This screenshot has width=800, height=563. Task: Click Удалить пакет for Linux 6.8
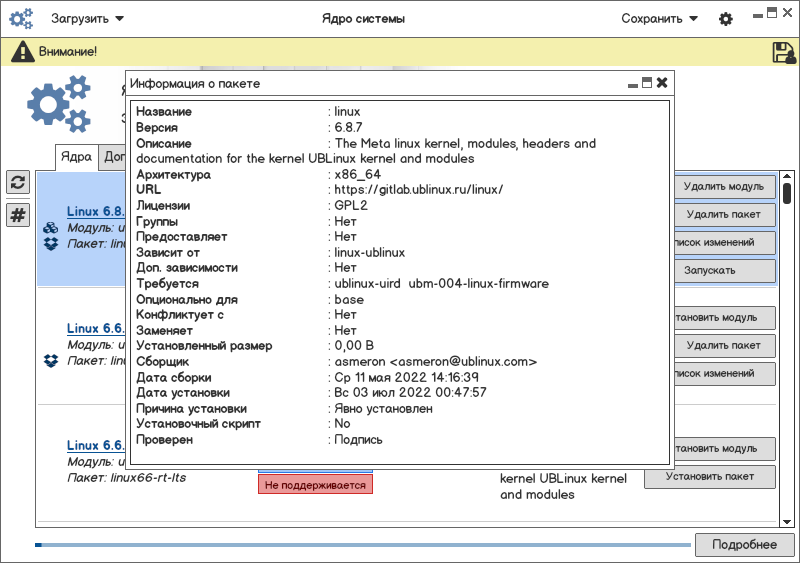(x=724, y=214)
